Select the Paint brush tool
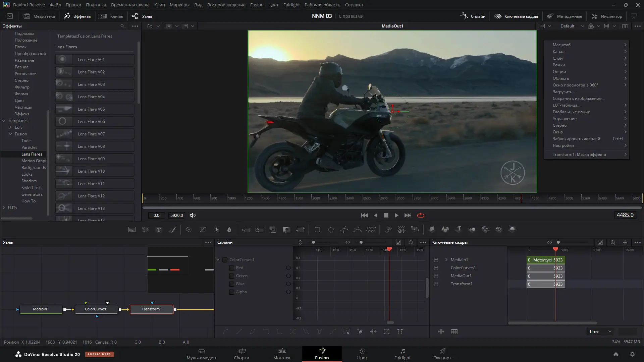The width and height of the screenshot is (644, 362). (172, 230)
